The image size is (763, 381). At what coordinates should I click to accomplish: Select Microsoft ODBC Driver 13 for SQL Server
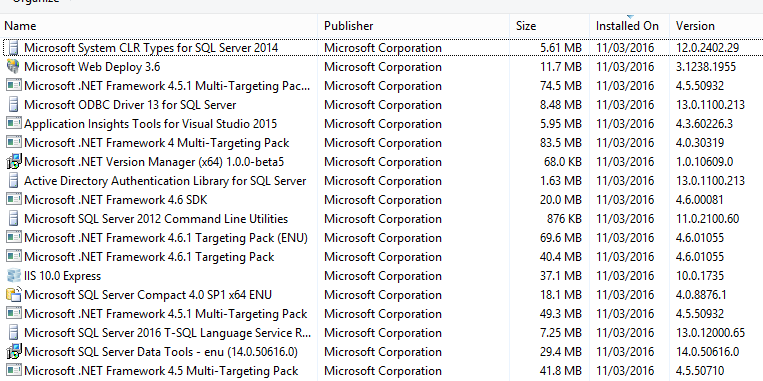pyautogui.click(x=130, y=105)
